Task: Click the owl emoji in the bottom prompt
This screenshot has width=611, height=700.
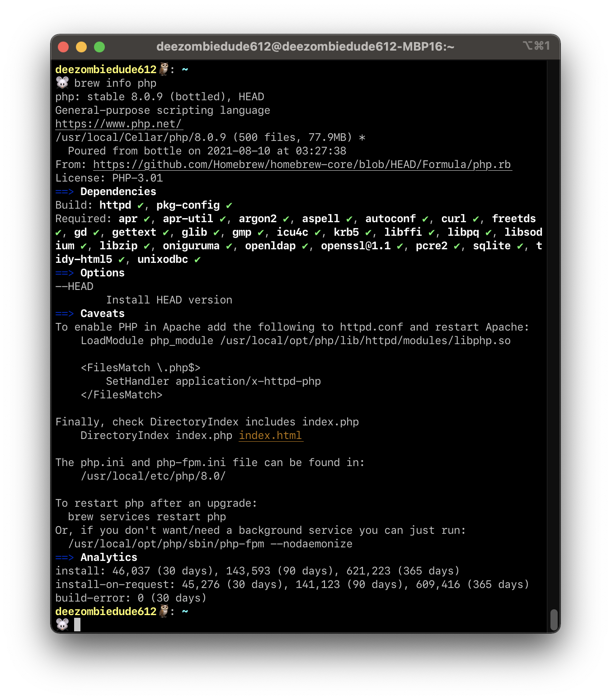Action: click(x=164, y=611)
